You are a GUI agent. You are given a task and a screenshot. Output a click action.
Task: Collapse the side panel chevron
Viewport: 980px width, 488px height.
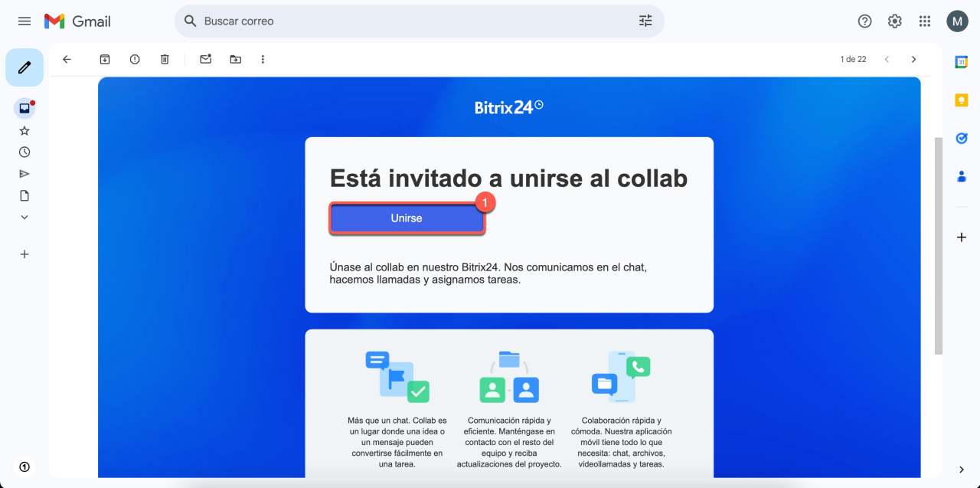(962, 470)
